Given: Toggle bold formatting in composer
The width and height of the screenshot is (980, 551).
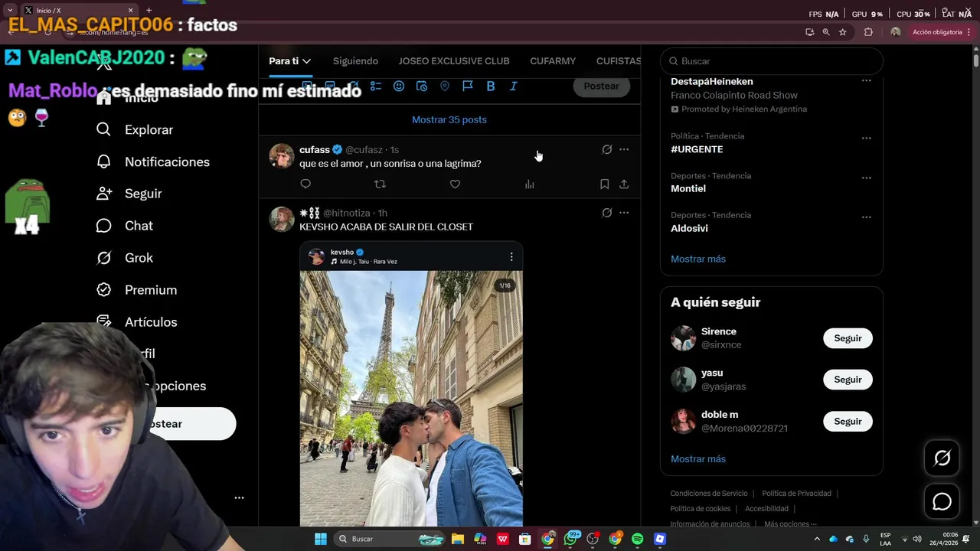Looking at the screenshot, I should point(491,86).
